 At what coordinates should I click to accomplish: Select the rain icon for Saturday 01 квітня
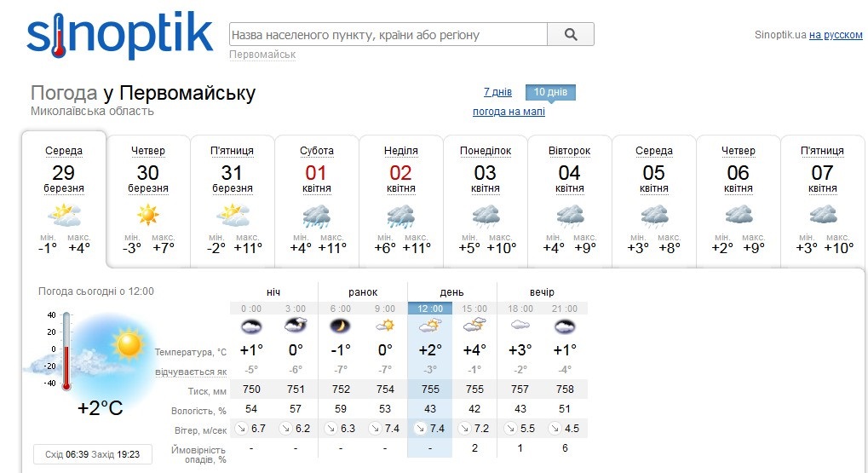pos(316,216)
